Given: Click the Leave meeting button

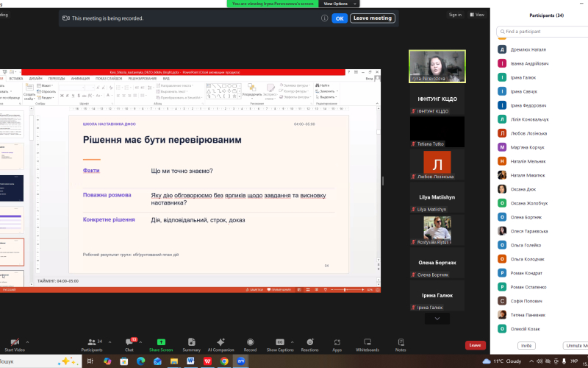Looking at the screenshot, I should click(x=373, y=18).
